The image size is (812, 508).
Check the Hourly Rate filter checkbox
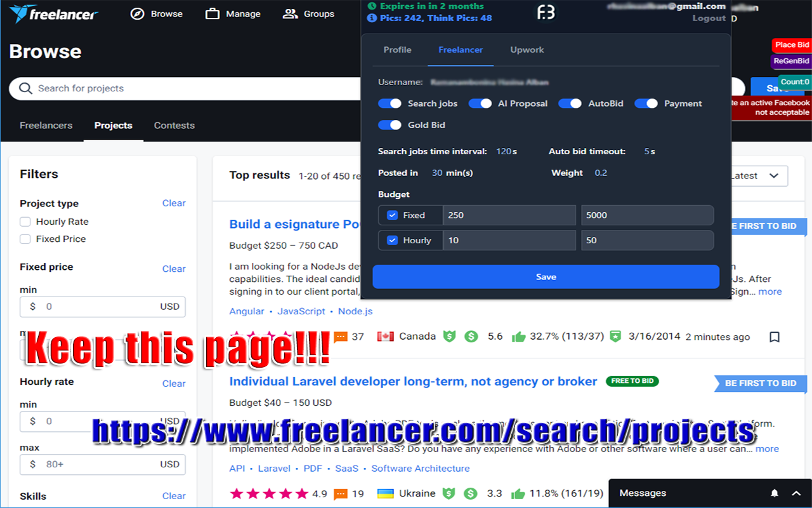[25, 222]
